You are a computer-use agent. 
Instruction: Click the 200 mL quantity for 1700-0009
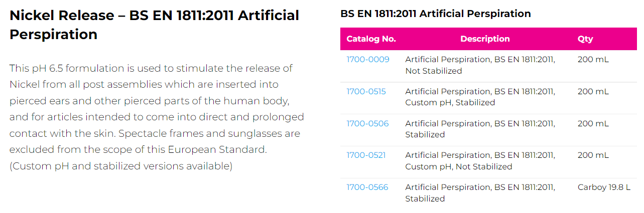(x=593, y=60)
